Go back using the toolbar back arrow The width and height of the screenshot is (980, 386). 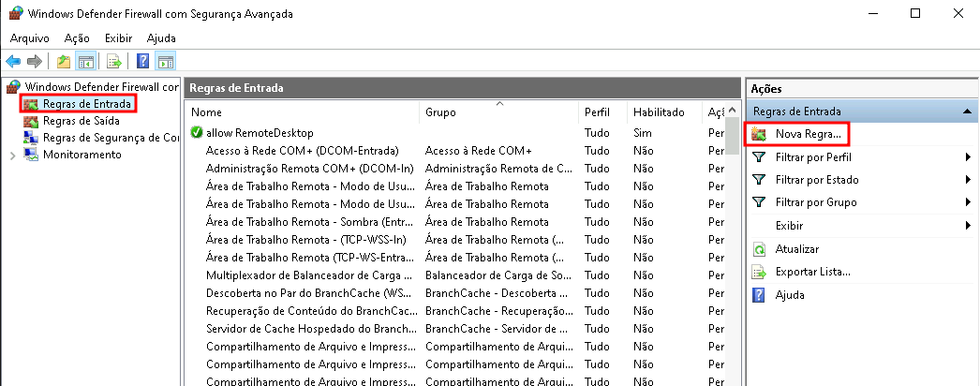pos(13,61)
